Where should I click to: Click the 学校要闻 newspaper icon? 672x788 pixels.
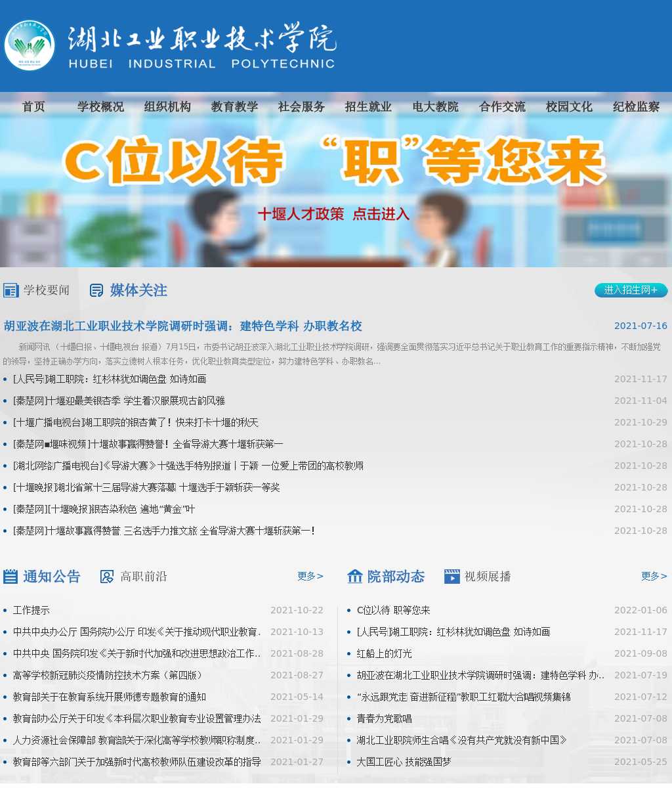point(10,290)
